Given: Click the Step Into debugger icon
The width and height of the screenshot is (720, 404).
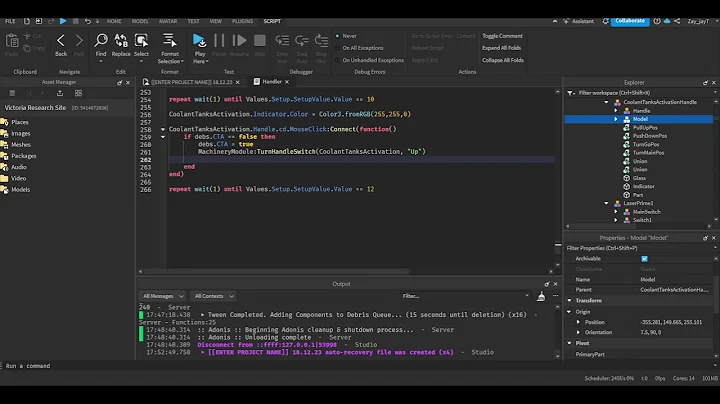Looking at the screenshot, I should (282, 40).
